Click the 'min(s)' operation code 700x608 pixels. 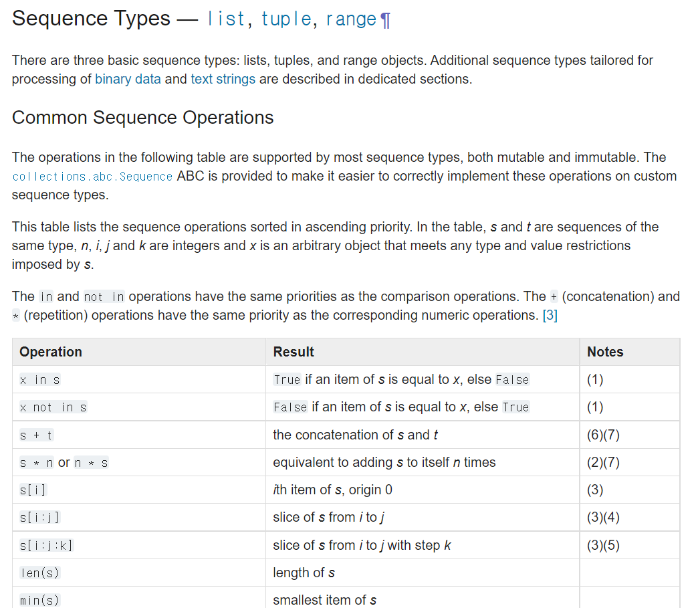click(x=39, y=601)
